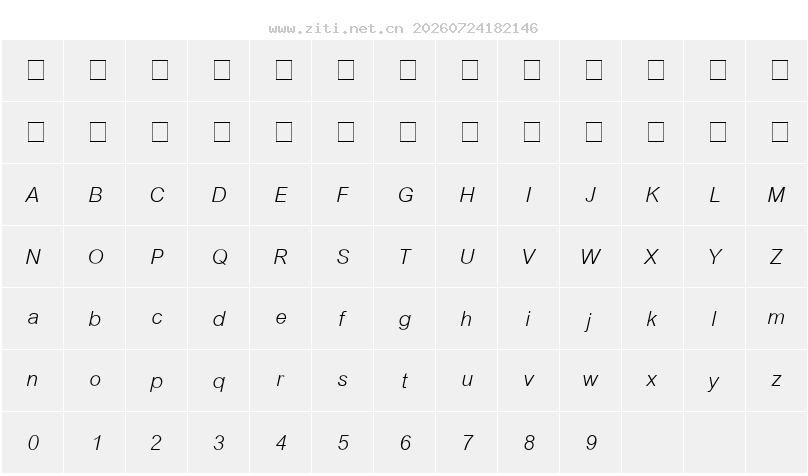Select the uppercase N glyph cell
The image size is (808, 476).
[x=32, y=257]
